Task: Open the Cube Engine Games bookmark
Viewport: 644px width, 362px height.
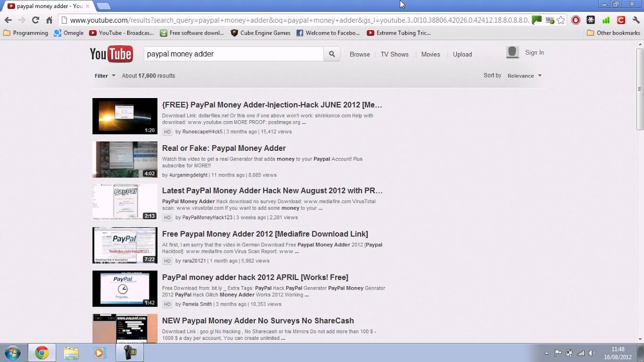Action: tap(261, 33)
